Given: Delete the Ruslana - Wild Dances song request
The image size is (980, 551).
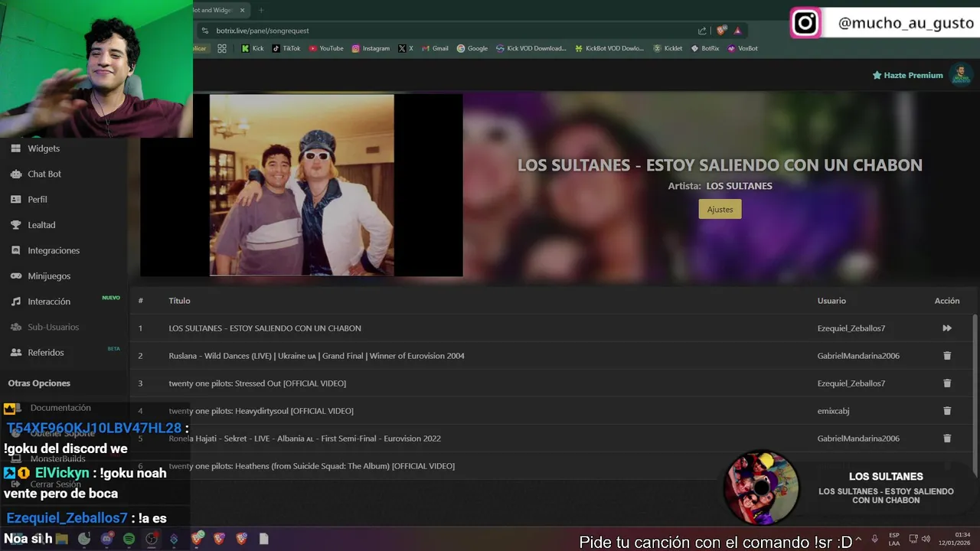Looking at the screenshot, I should click(x=947, y=356).
